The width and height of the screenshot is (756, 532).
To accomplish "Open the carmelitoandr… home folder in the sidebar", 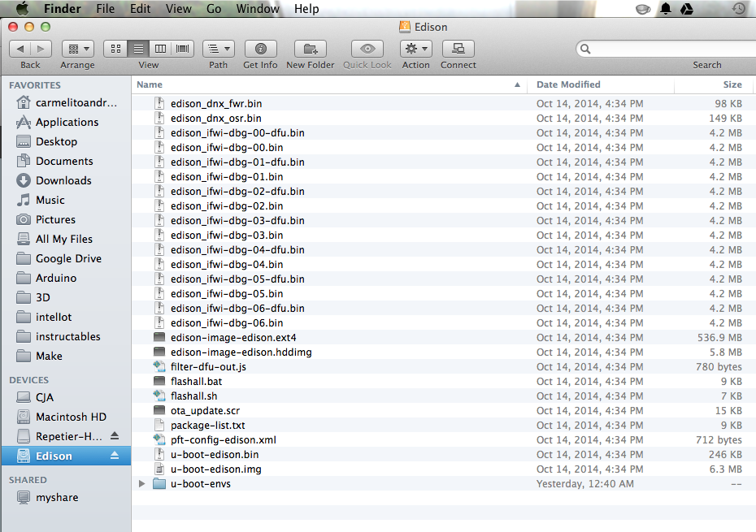I will click(x=67, y=102).
